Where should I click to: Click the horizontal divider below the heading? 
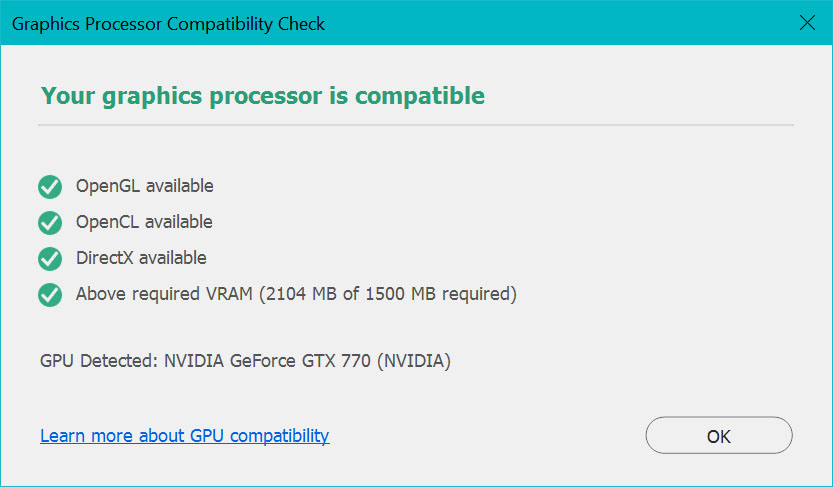point(415,125)
